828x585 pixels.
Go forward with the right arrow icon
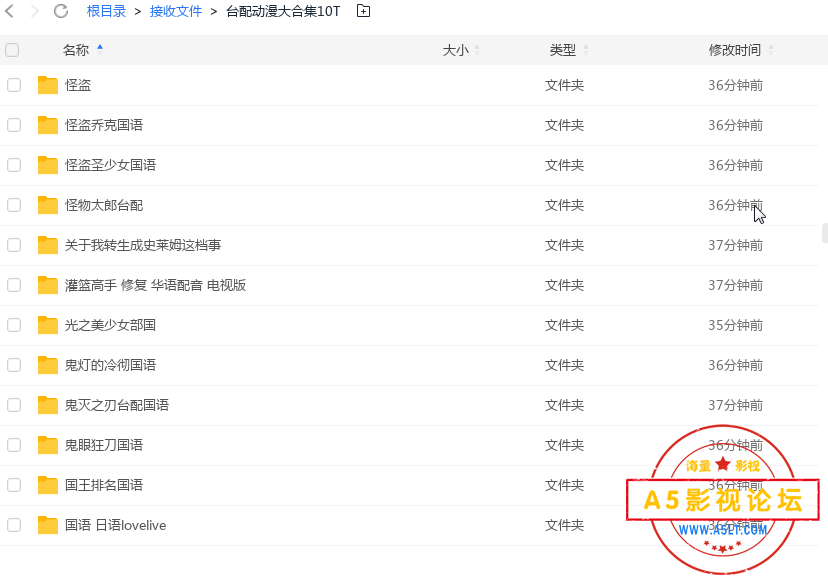pos(35,11)
